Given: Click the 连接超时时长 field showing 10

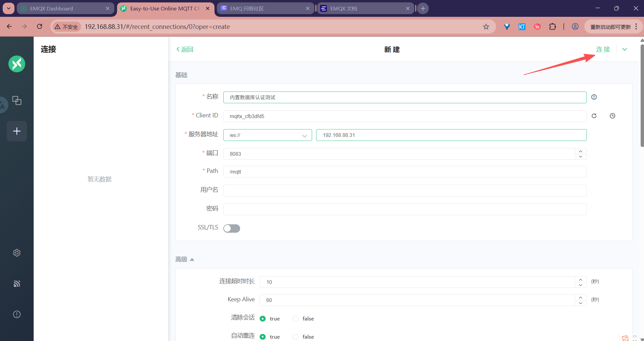Looking at the screenshot, I should point(417,282).
